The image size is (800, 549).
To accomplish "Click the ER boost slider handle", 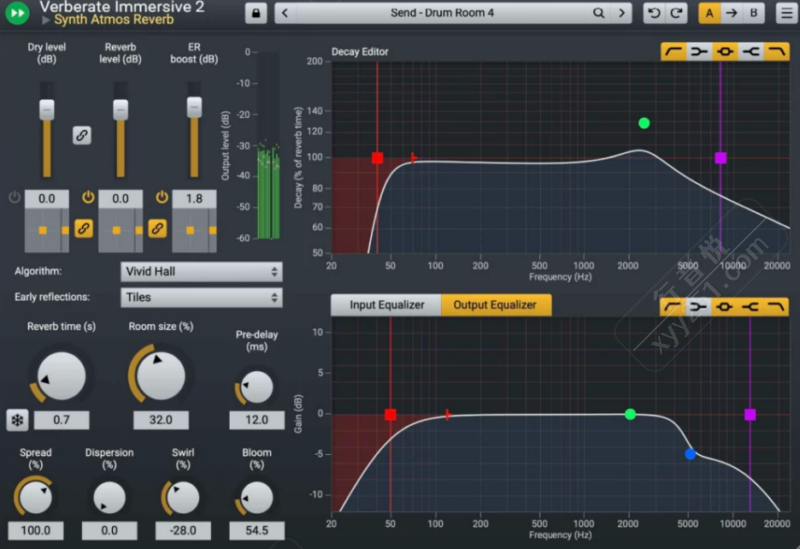I will click(x=194, y=107).
